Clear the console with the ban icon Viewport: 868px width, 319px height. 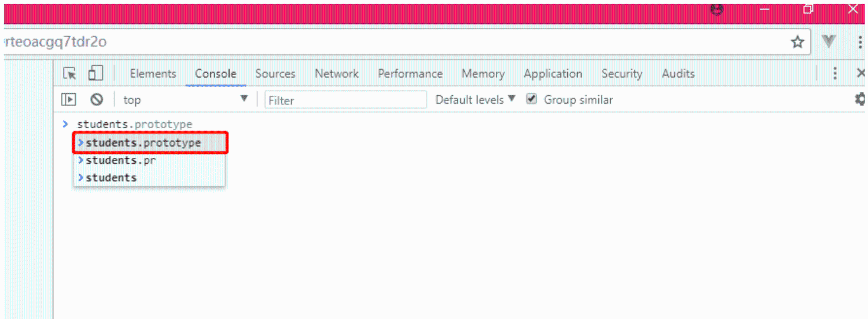pos(97,100)
